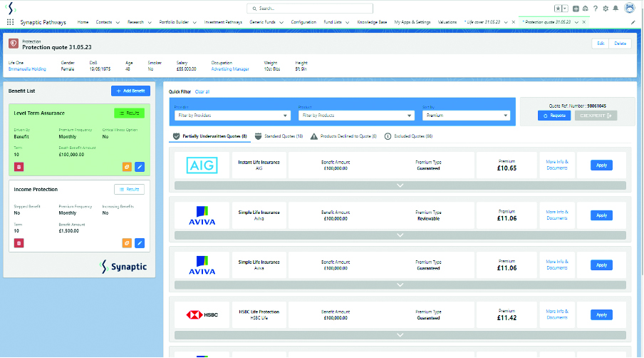644x358 pixels.
Task: Open Emmanuella Holding contact link
Action: 27,69
